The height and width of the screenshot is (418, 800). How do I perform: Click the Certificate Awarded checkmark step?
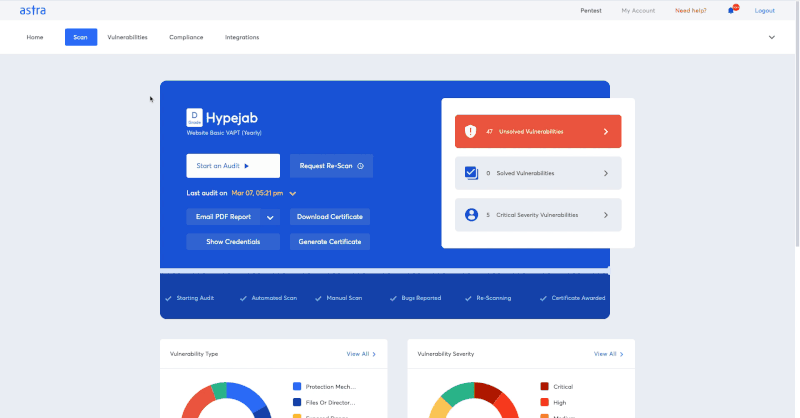[x=572, y=298]
